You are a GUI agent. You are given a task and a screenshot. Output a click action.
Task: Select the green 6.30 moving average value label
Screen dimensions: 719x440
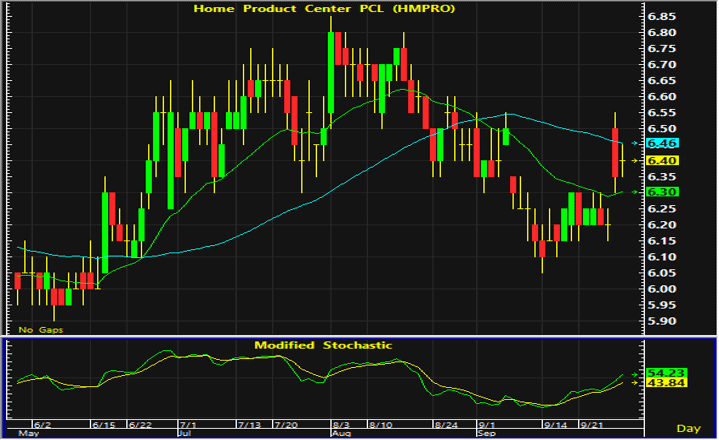point(662,192)
